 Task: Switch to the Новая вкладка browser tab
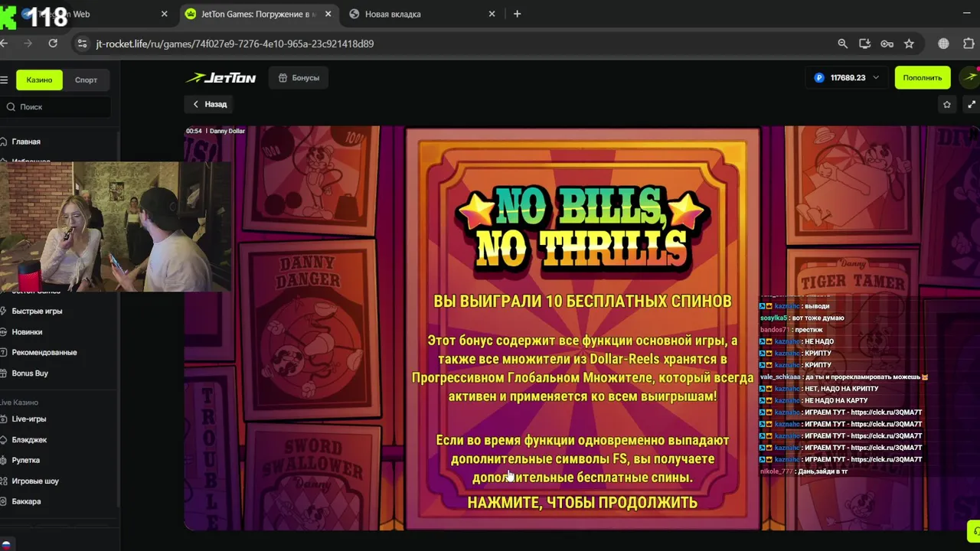click(392, 14)
